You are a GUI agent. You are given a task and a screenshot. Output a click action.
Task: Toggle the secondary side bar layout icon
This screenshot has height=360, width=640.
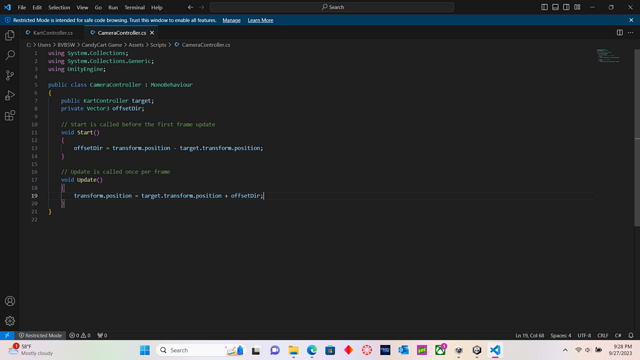tap(566, 7)
